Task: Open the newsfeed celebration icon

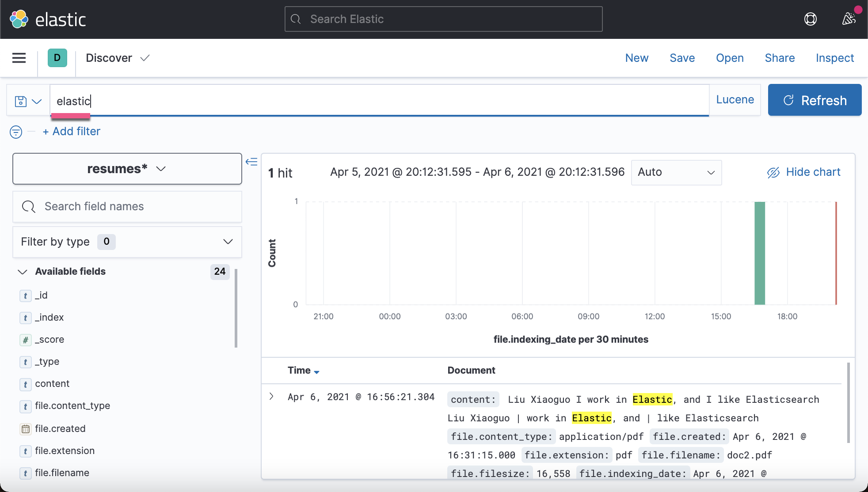Action: 849,19
